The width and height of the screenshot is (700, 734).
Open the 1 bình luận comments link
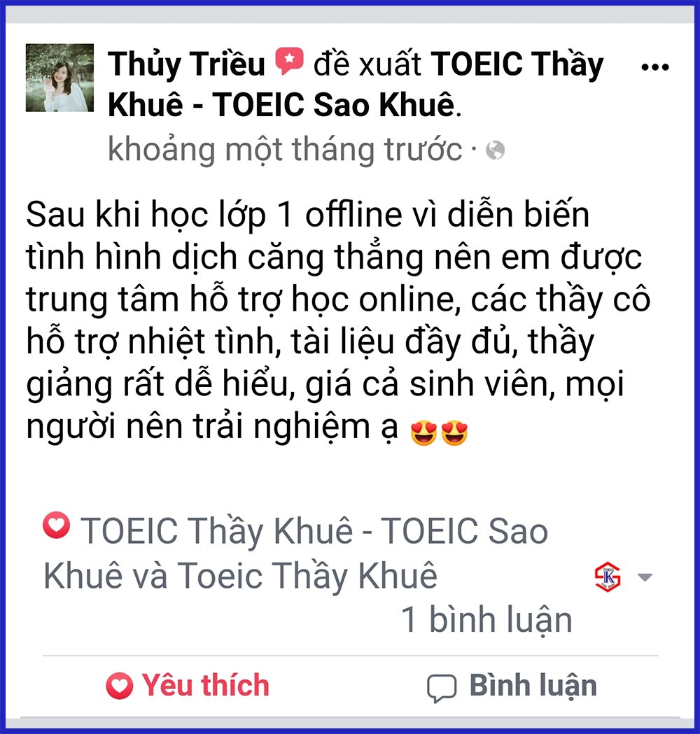click(487, 620)
